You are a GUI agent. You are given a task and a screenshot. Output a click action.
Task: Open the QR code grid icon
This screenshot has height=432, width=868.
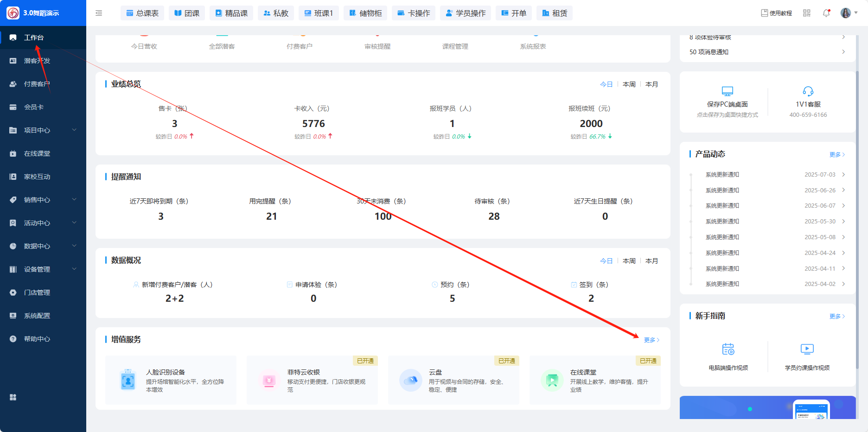pyautogui.click(x=807, y=13)
